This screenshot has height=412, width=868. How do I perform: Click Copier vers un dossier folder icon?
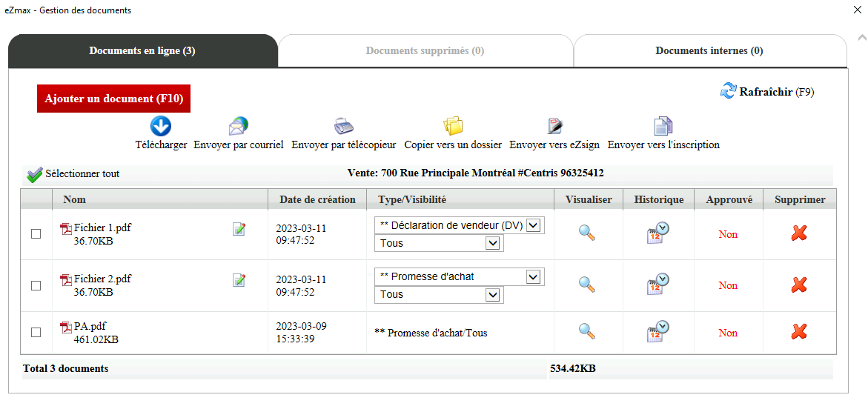click(x=453, y=127)
